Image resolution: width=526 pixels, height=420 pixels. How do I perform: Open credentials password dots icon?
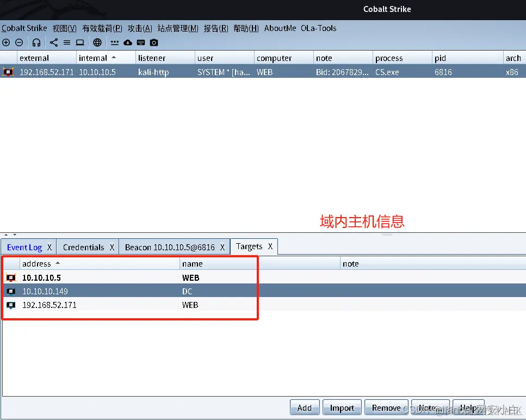coord(115,42)
